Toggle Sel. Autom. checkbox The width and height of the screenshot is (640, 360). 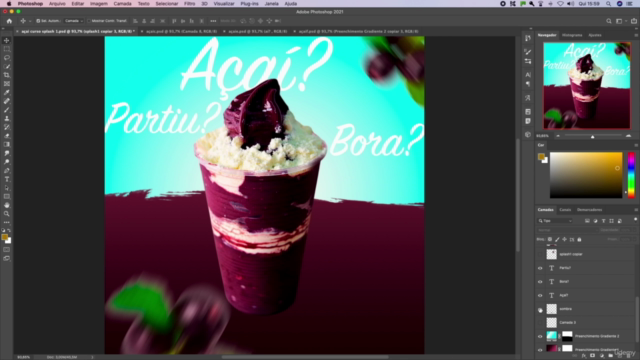tap(38, 21)
